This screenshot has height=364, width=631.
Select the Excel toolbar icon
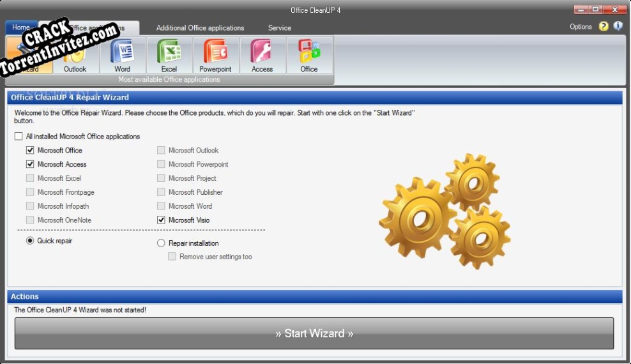pyautogui.click(x=169, y=56)
